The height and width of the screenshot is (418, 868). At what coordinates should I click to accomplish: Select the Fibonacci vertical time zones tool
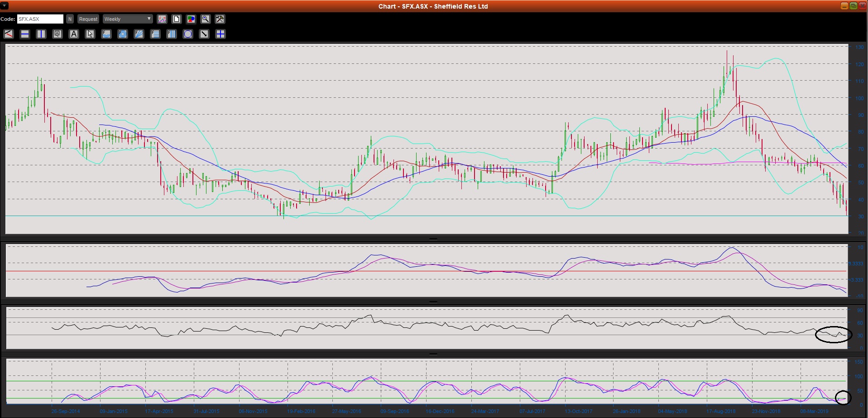(x=172, y=34)
